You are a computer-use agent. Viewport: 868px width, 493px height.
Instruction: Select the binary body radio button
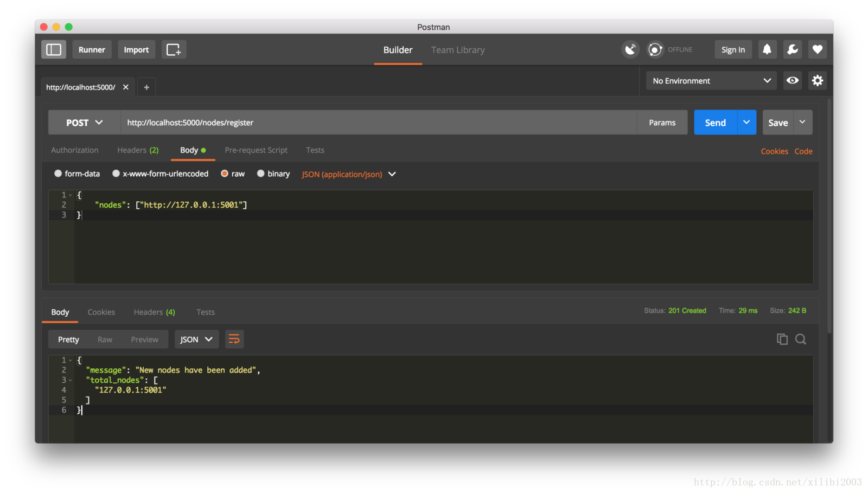(261, 174)
